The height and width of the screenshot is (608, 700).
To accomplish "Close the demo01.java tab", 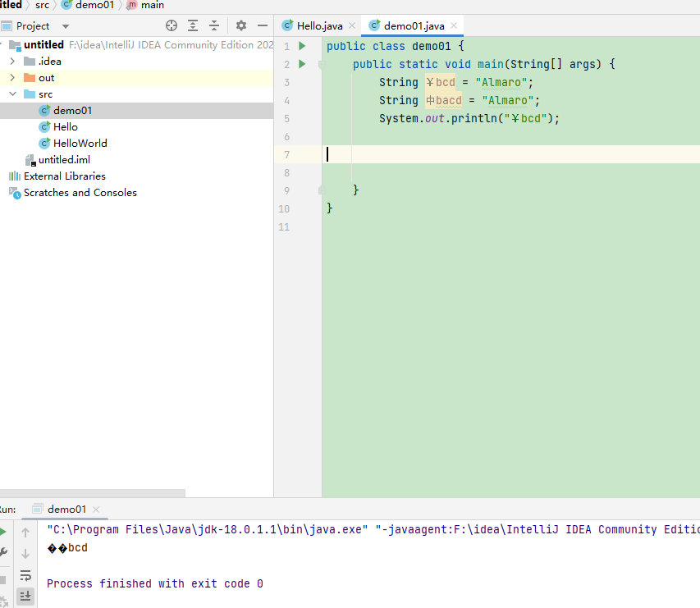I will 454,25.
